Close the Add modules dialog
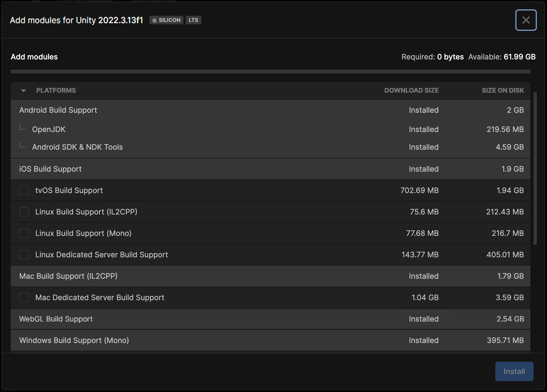The width and height of the screenshot is (547, 392). pos(526,20)
